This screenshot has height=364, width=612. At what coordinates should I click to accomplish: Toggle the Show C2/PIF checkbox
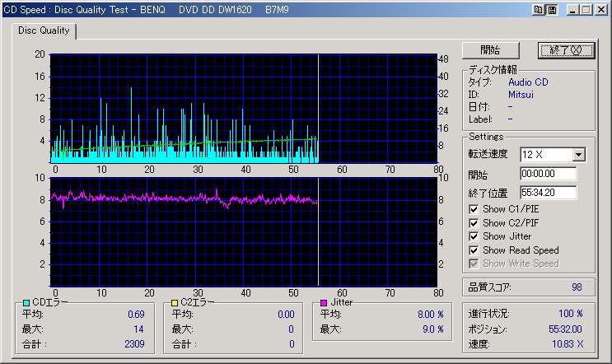coord(474,223)
